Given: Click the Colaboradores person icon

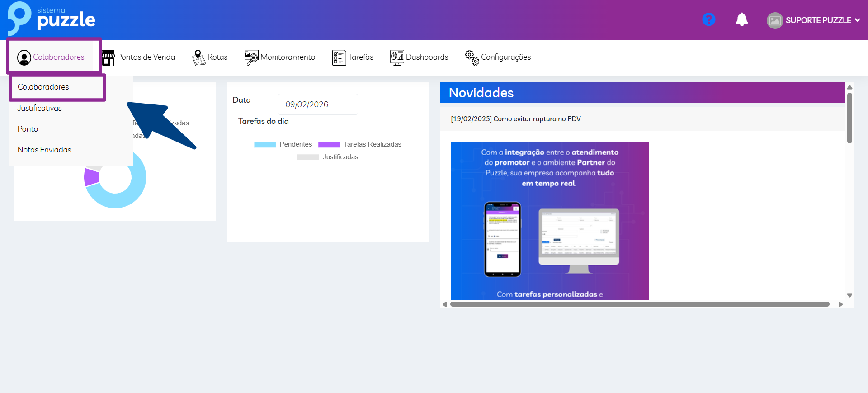Looking at the screenshot, I should [24, 57].
